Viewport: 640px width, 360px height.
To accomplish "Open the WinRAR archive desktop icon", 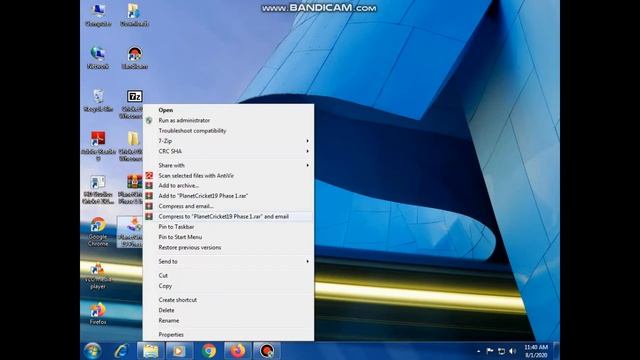I will pyautogui.click(x=134, y=182).
